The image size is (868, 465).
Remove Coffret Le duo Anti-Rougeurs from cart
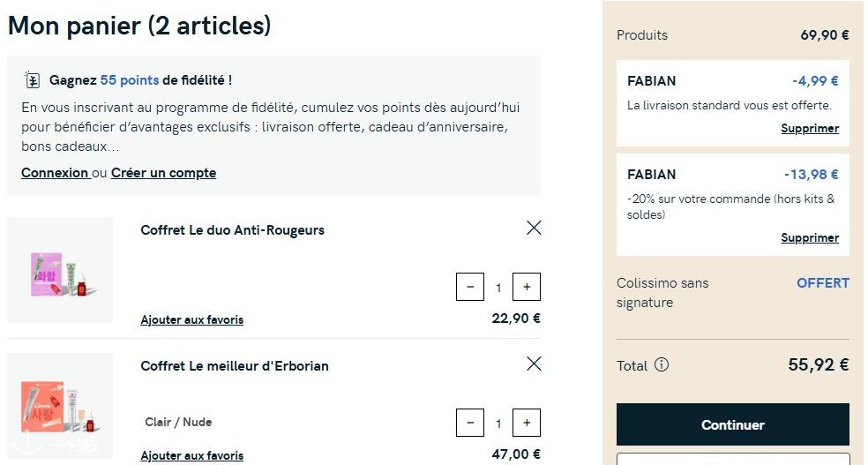534,228
